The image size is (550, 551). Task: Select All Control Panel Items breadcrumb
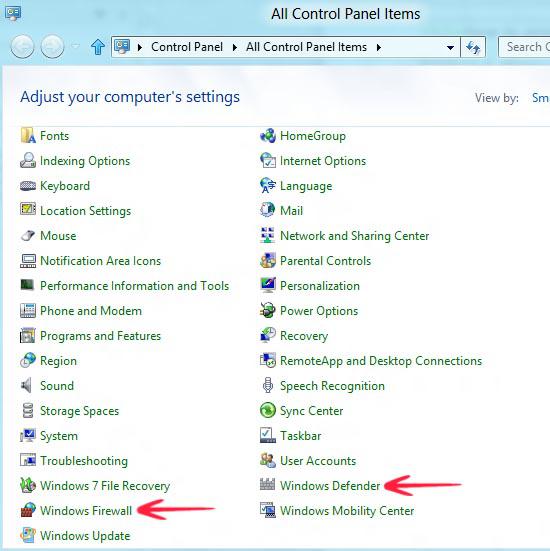pyautogui.click(x=306, y=47)
